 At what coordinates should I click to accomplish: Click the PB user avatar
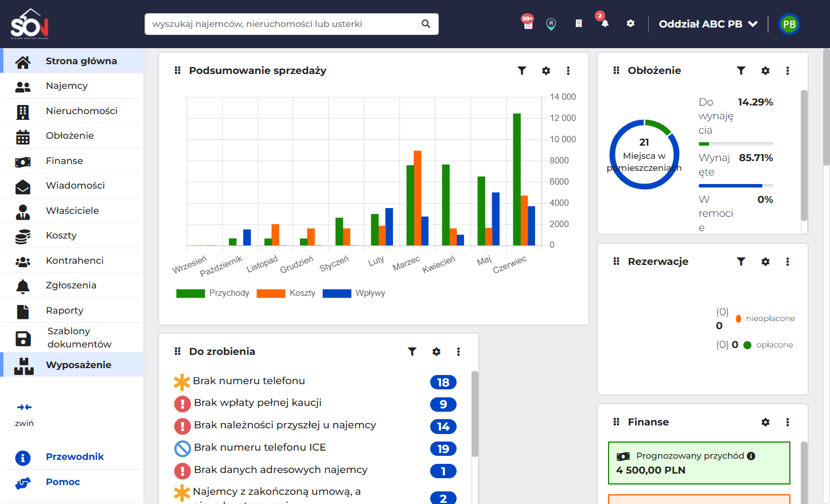tap(789, 24)
